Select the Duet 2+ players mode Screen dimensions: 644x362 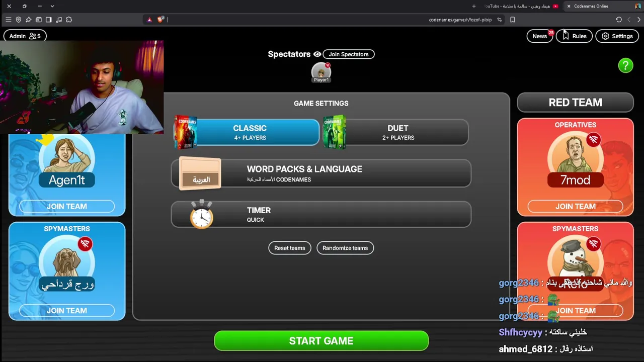click(396, 132)
